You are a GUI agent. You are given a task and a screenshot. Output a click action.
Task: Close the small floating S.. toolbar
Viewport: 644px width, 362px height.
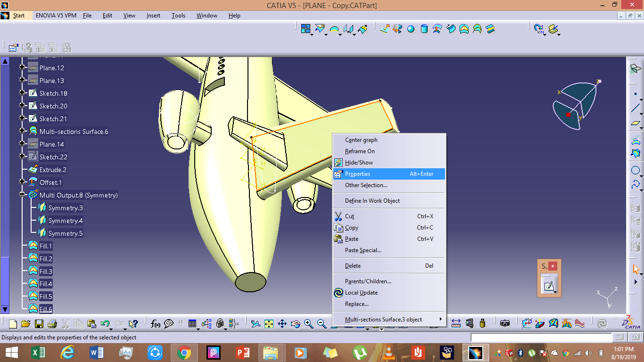pyautogui.click(x=553, y=266)
